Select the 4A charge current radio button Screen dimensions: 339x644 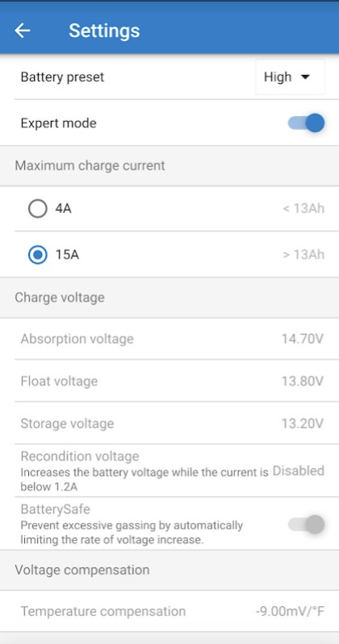point(38,209)
